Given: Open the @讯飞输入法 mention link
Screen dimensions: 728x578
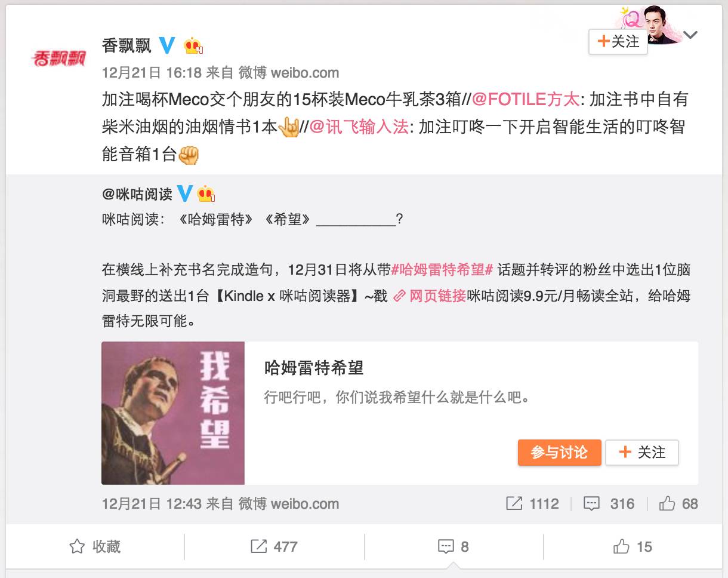Looking at the screenshot, I should [359, 127].
